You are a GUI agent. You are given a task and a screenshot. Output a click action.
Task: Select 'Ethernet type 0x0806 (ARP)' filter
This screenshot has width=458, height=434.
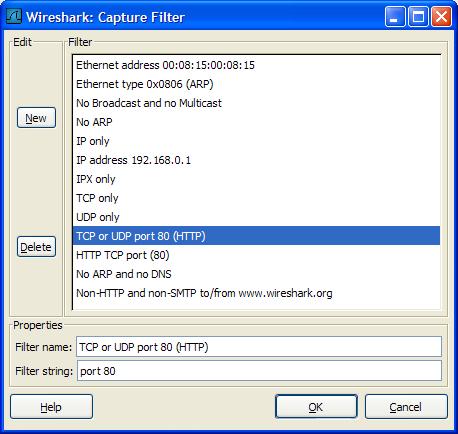256,84
